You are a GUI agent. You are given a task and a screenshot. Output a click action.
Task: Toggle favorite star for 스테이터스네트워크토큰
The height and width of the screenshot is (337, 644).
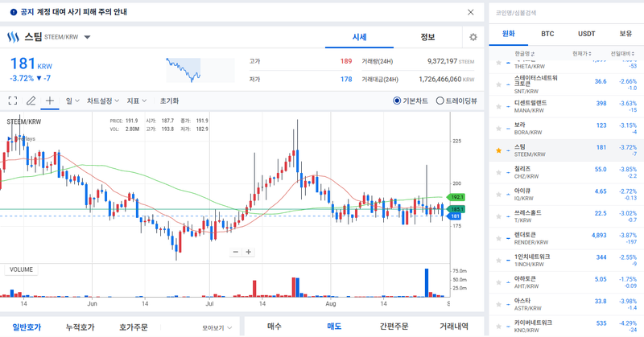click(498, 84)
